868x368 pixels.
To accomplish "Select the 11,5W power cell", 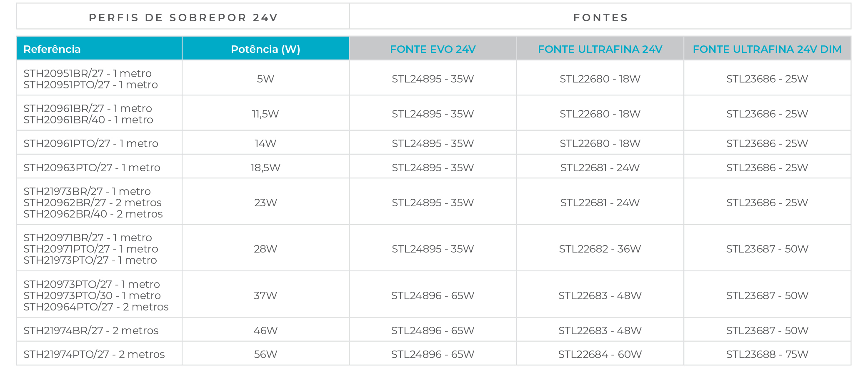I will (265, 114).
